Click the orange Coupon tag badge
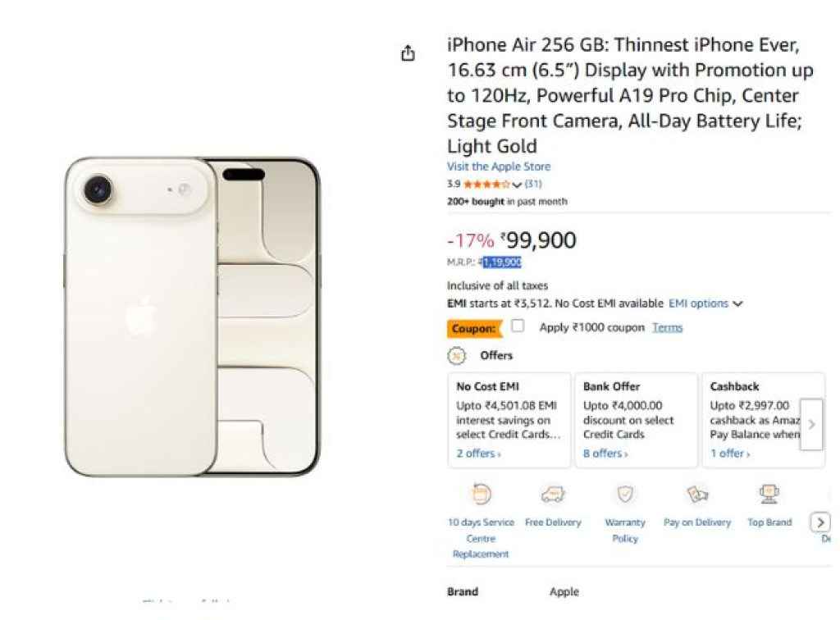This screenshot has width=840, height=620. pyautogui.click(x=475, y=327)
